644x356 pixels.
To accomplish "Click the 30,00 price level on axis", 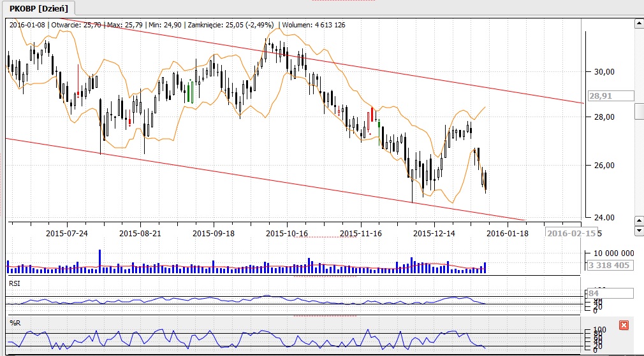I will click(x=603, y=72).
